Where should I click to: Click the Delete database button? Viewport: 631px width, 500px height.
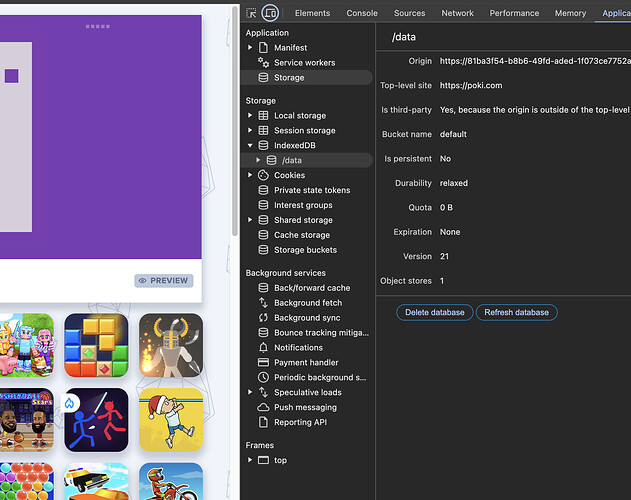click(434, 312)
